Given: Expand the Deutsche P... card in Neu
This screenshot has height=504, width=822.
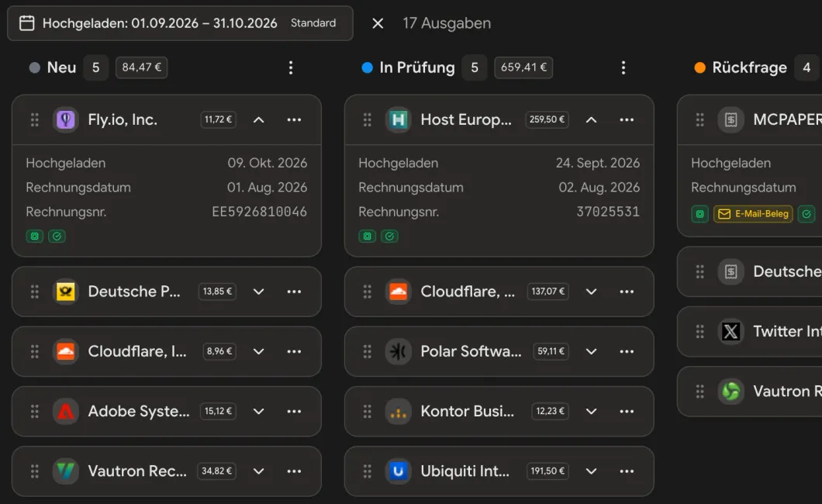Looking at the screenshot, I should 258,292.
